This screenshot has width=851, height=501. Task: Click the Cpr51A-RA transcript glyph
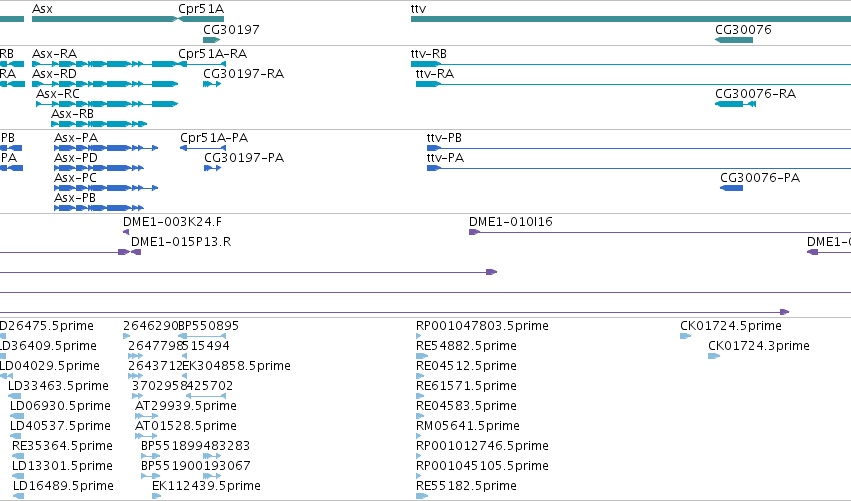pos(202,64)
